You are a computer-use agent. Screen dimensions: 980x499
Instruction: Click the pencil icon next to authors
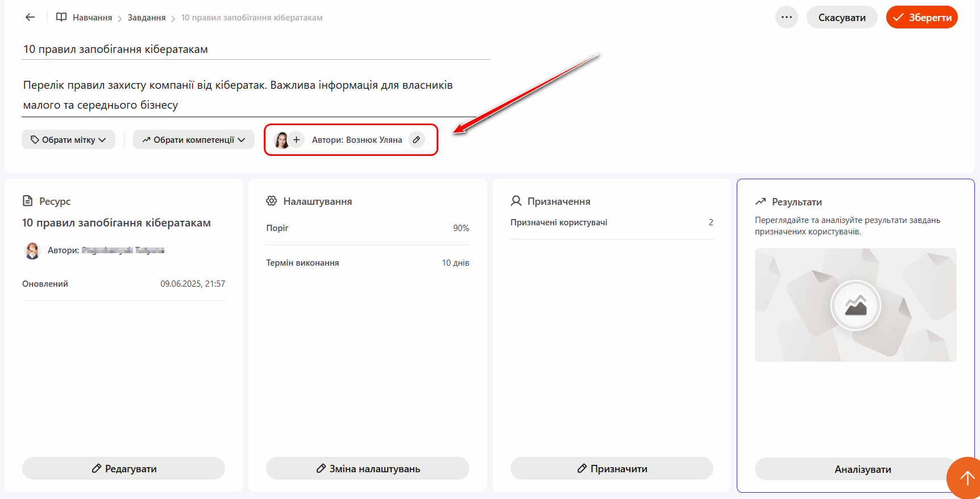417,140
